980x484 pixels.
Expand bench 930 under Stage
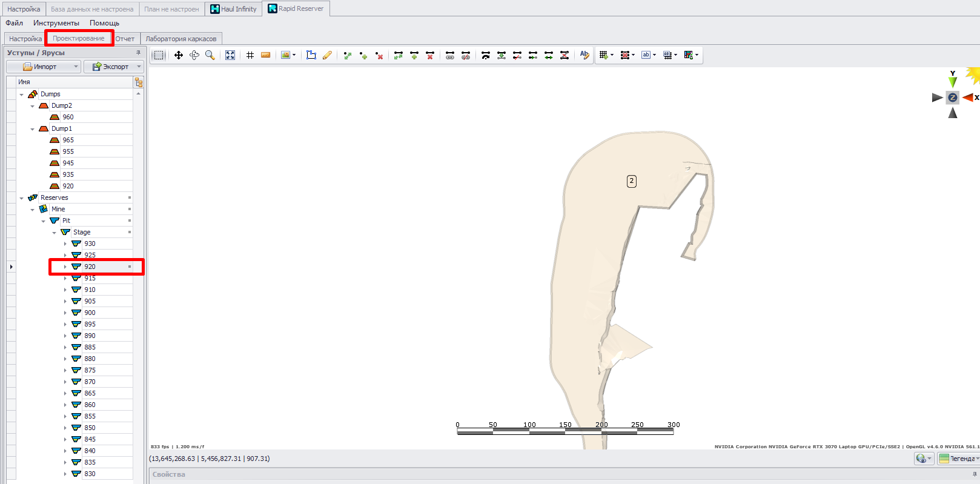(x=65, y=244)
